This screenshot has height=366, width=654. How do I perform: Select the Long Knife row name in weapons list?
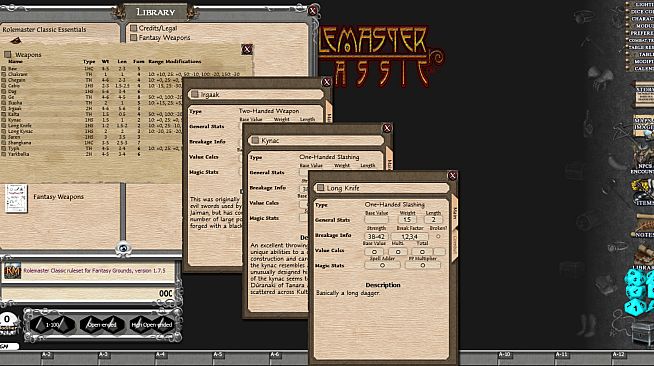pyautogui.click(x=20, y=125)
